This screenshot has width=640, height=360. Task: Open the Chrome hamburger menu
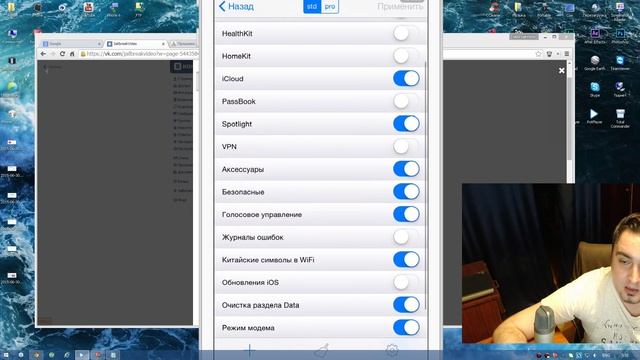coord(567,54)
